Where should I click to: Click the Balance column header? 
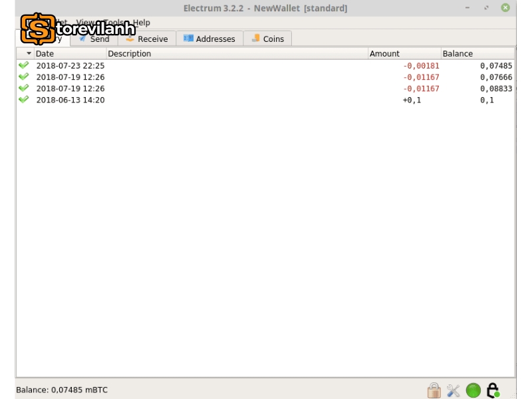coord(477,54)
